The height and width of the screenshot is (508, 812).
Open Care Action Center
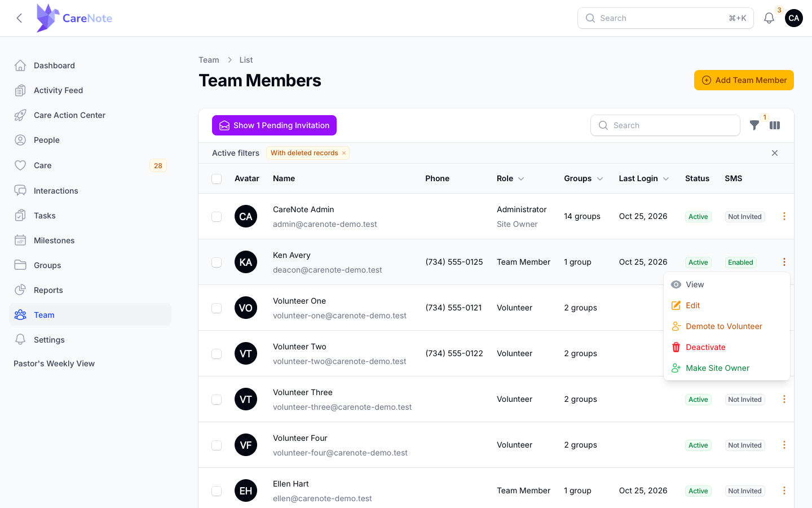coord(90,115)
